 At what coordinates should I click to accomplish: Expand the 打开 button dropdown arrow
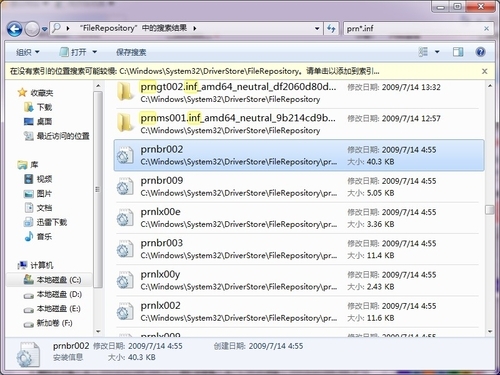(x=95, y=52)
